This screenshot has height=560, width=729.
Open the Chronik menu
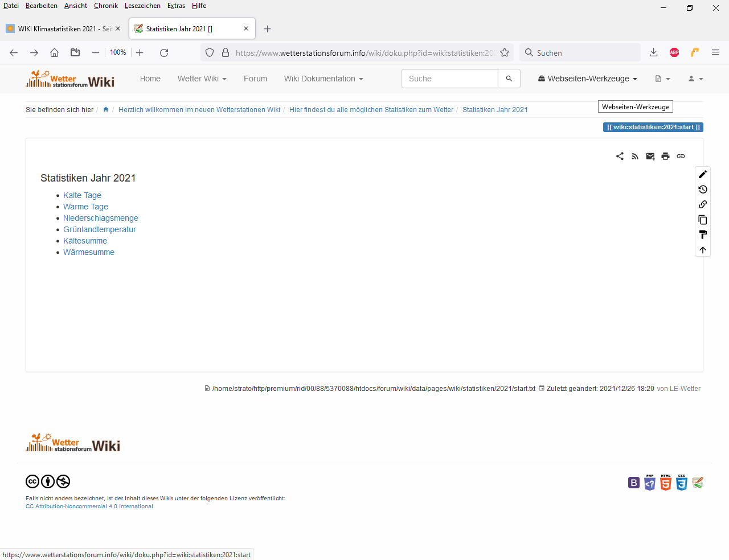106,6
